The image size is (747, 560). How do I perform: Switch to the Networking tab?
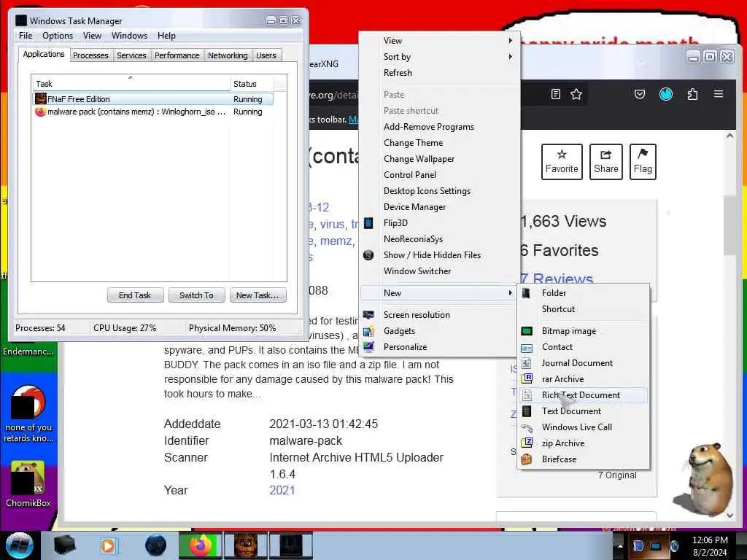[228, 55]
